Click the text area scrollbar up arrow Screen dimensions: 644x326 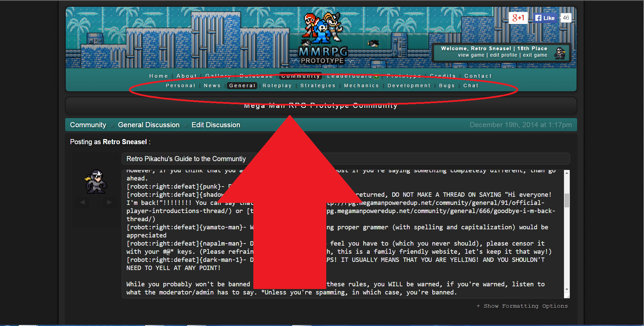(x=567, y=173)
